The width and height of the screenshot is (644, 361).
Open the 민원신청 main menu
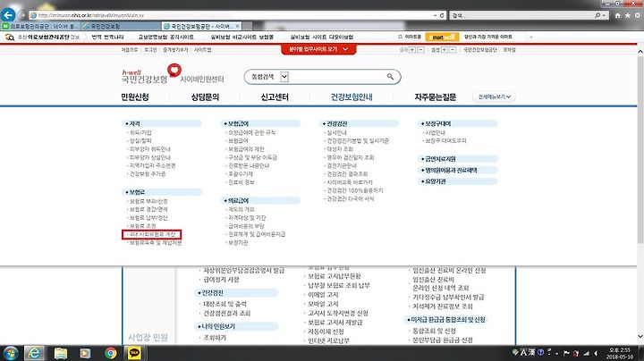[135, 97]
